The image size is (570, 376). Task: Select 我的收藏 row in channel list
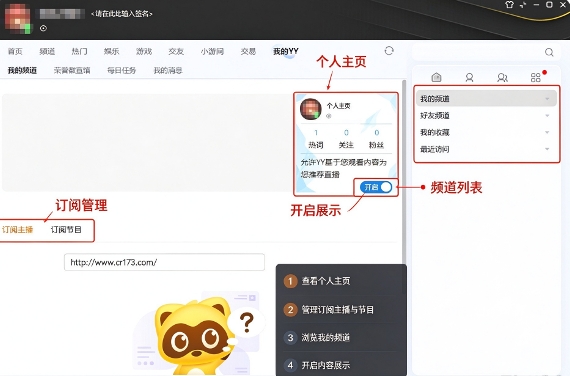[x=486, y=132]
